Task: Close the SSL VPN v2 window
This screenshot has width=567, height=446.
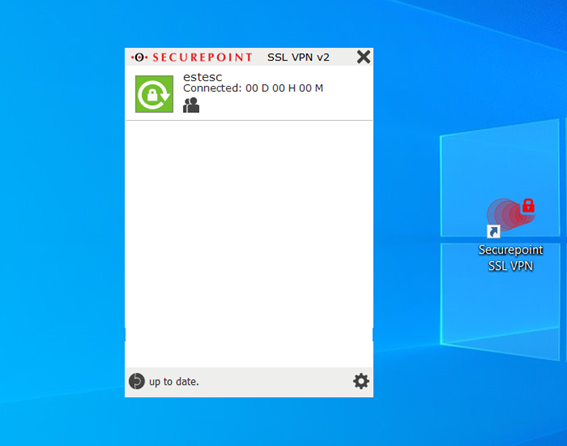Action: tap(363, 57)
